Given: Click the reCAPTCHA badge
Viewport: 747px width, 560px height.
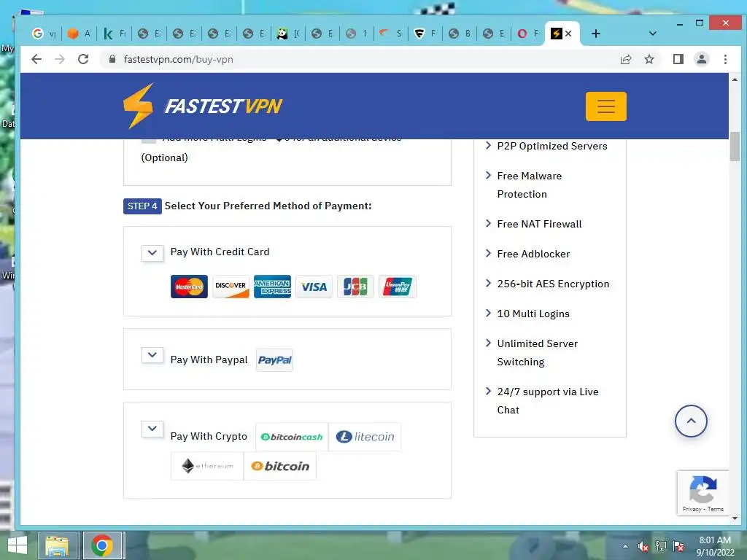Looking at the screenshot, I should tap(703, 493).
